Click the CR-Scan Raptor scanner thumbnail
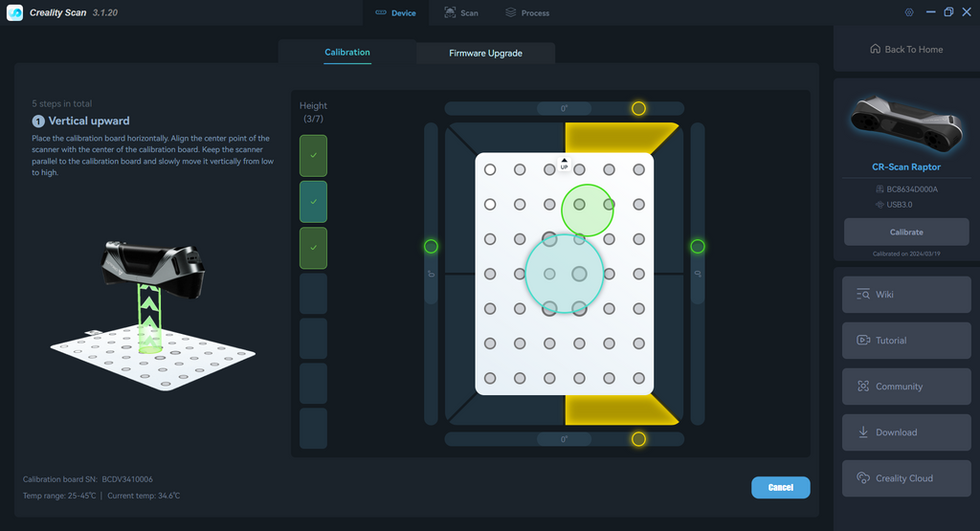The image size is (980, 531). 905,121
